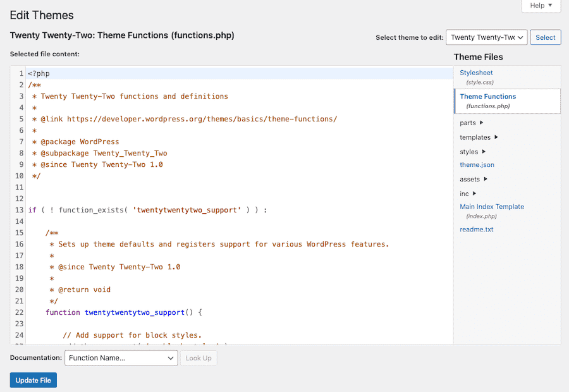Open the theme.json file

477,164
